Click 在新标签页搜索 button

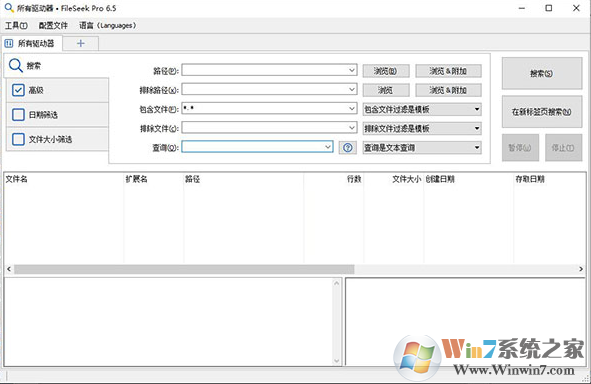click(x=542, y=112)
